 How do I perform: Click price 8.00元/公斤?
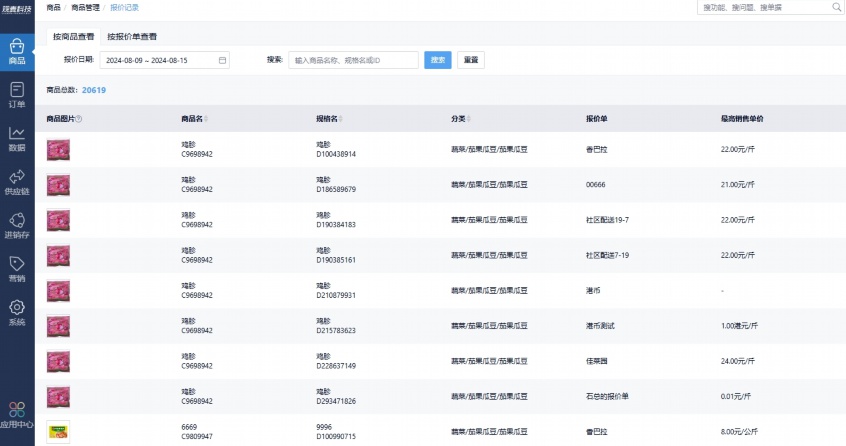tap(739, 432)
